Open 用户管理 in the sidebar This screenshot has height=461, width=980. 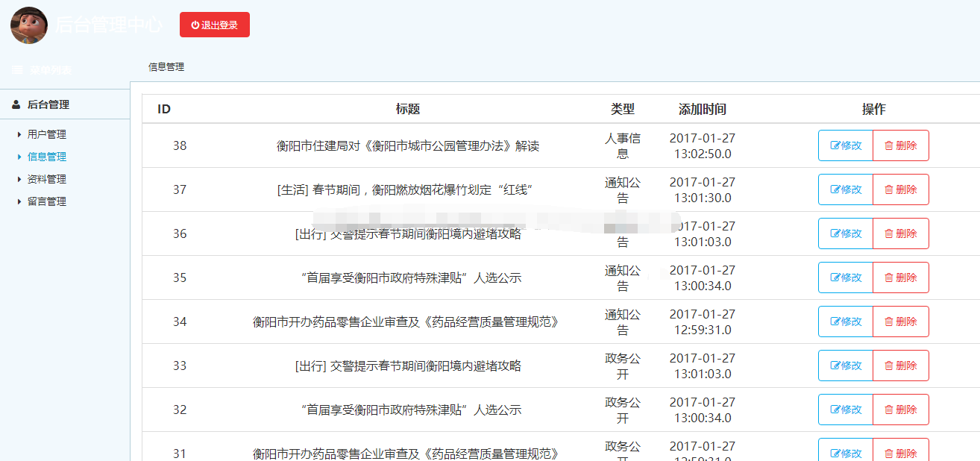coord(47,134)
